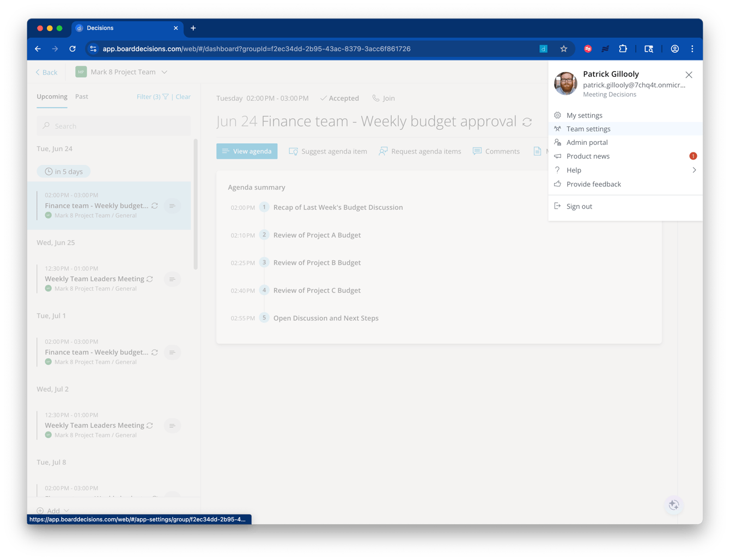Click the MP team avatar icon
The image size is (730, 560).
pyautogui.click(x=81, y=71)
